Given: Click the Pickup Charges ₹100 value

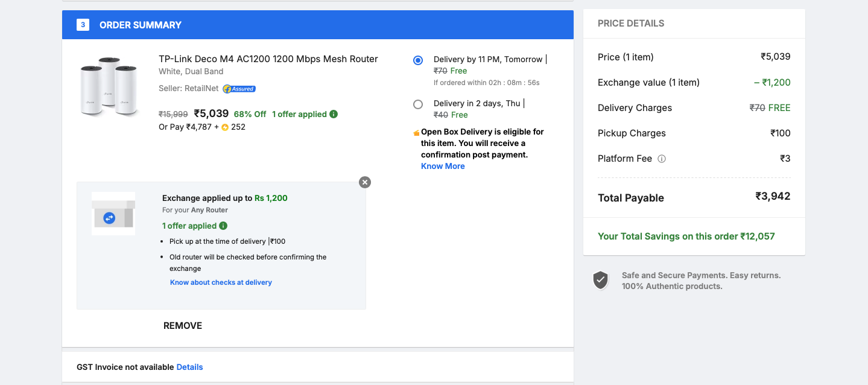Looking at the screenshot, I should click(x=781, y=133).
